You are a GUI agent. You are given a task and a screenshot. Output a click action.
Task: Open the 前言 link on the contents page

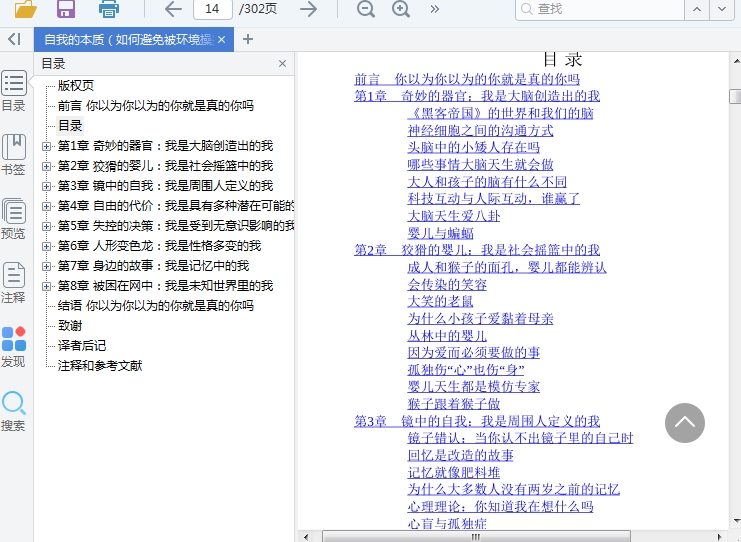point(467,79)
